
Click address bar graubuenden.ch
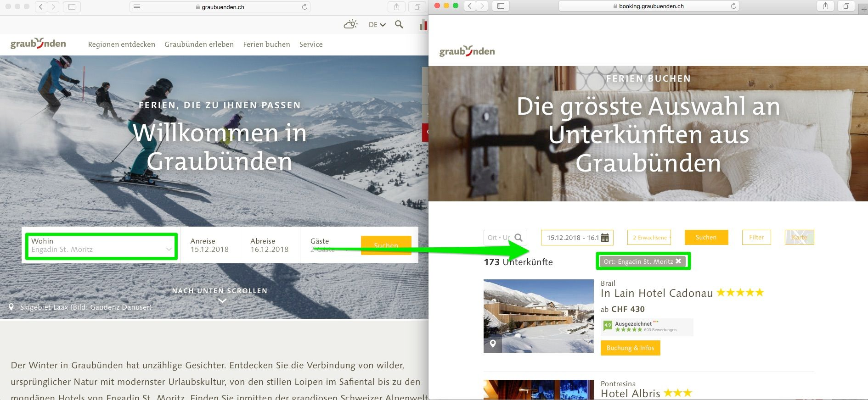[x=220, y=7]
